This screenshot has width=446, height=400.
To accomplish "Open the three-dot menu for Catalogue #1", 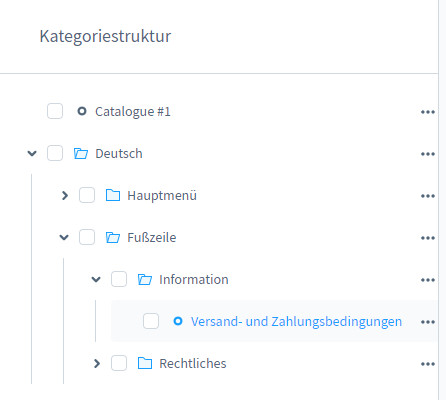I will pyautogui.click(x=428, y=112).
